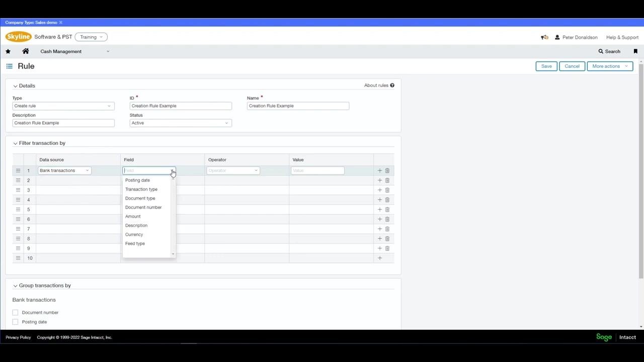Click the Name input field
The width and height of the screenshot is (644, 362).
[298, 106]
